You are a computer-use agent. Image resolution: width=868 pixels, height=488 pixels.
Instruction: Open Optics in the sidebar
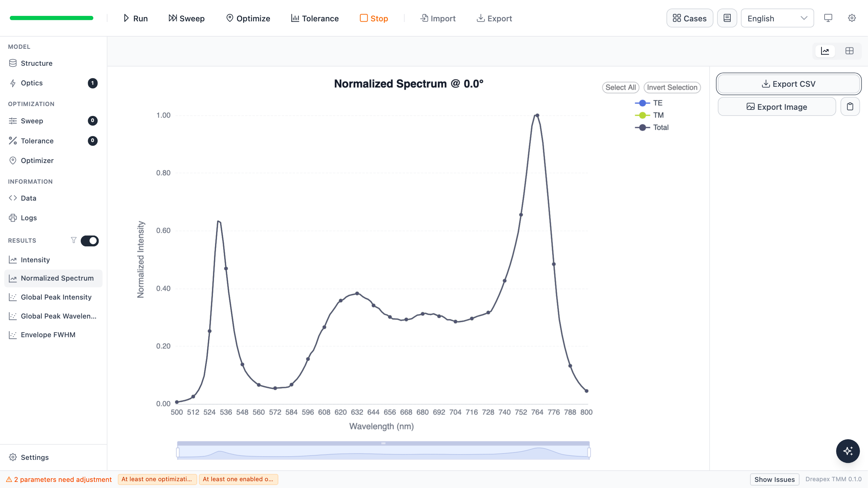pos(53,83)
